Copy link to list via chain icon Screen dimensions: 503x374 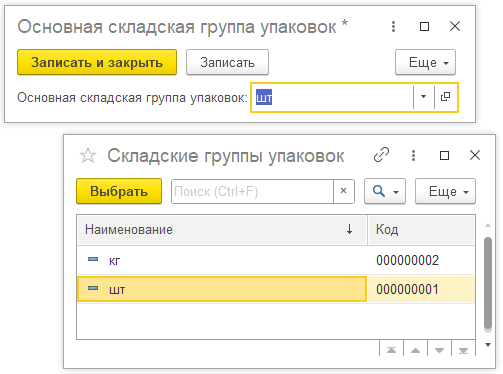click(381, 155)
